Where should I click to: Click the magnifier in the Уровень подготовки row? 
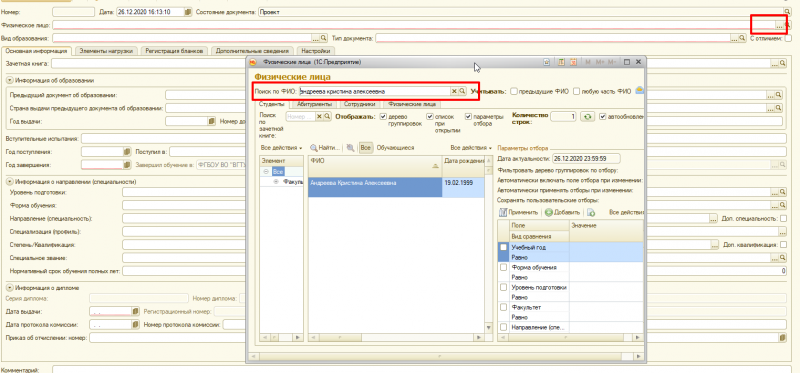782,192
